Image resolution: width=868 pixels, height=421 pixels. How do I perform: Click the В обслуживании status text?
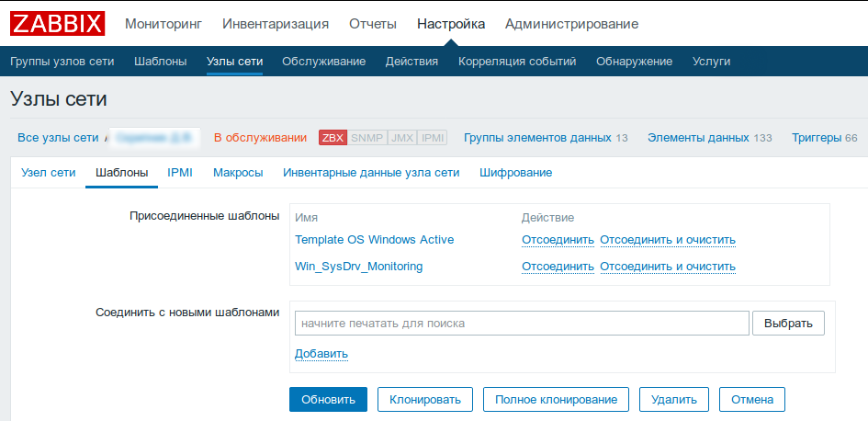[x=260, y=138]
